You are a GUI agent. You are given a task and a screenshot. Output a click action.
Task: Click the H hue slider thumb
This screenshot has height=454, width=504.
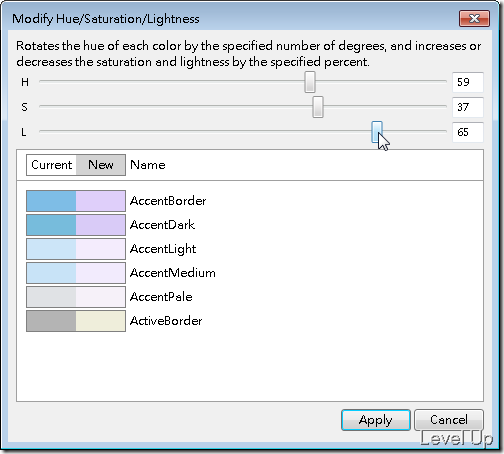click(310, 82)
